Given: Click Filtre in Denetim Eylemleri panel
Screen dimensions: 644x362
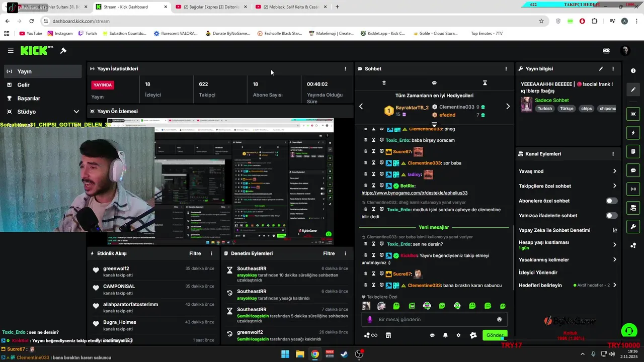Looking at the screenshot, I should coord(329,254).
